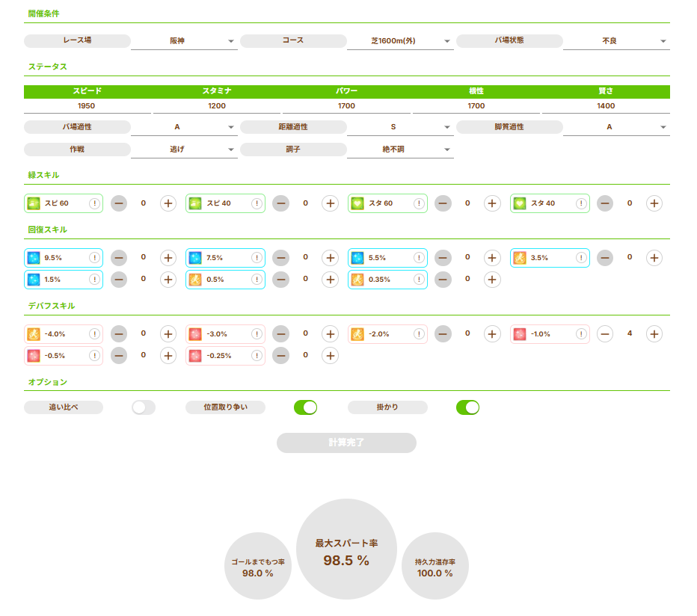Click info icon on スピ 60 skill
697x616 pixels.
point(95,203)
